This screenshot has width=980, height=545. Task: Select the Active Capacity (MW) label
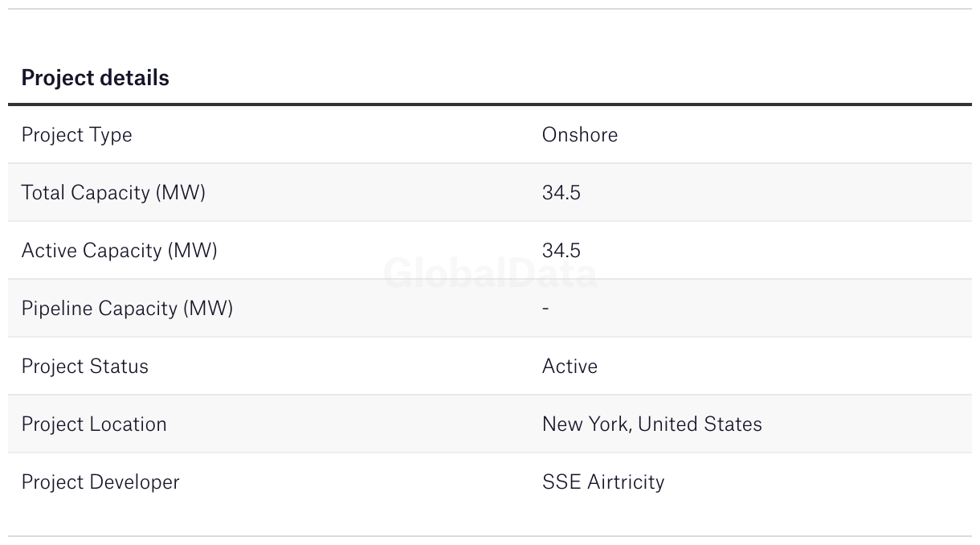pyautogui.click(x=119, y=251)
